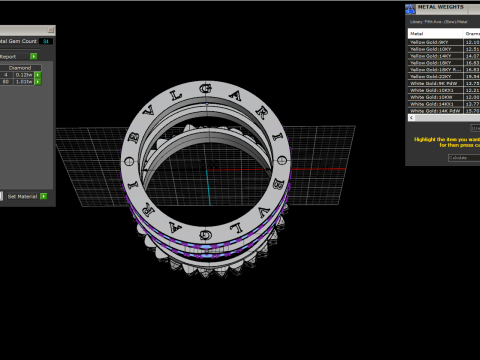Viewport: 480px width, 360px height.
Task: Click the 0.12tw diamond weight cell
Action: pyautogui.click(x=24, y=75)
